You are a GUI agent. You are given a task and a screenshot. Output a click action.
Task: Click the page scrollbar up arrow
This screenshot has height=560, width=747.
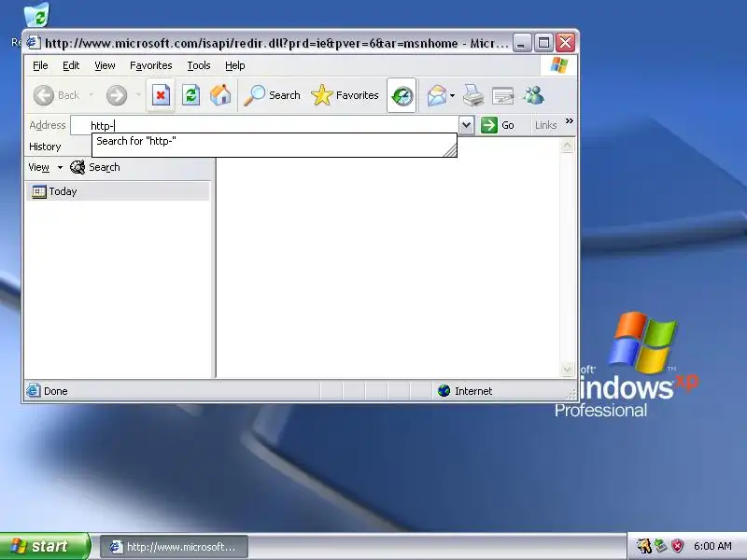567,146
